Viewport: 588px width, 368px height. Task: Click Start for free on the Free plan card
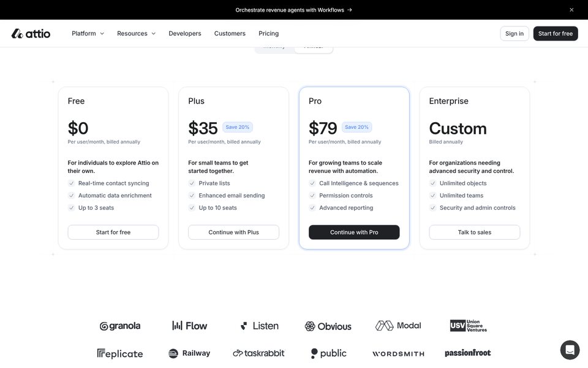pyautogui.click(x=113, y=232)
